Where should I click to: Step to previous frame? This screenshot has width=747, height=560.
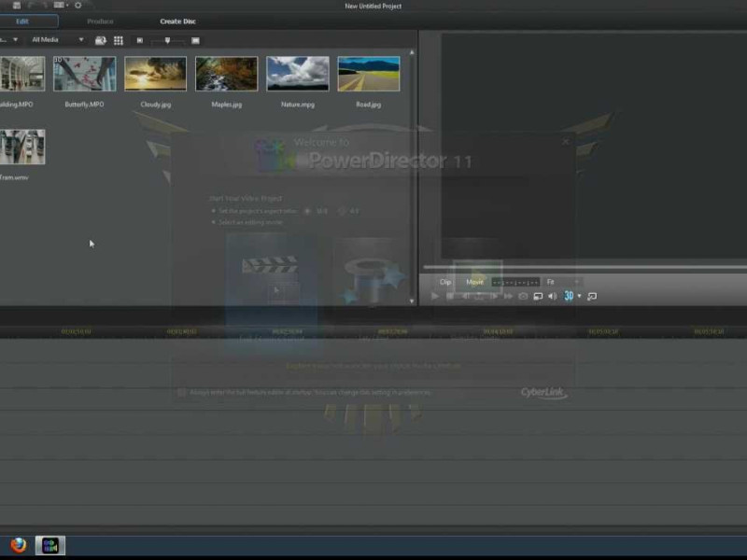click(465, 296)
